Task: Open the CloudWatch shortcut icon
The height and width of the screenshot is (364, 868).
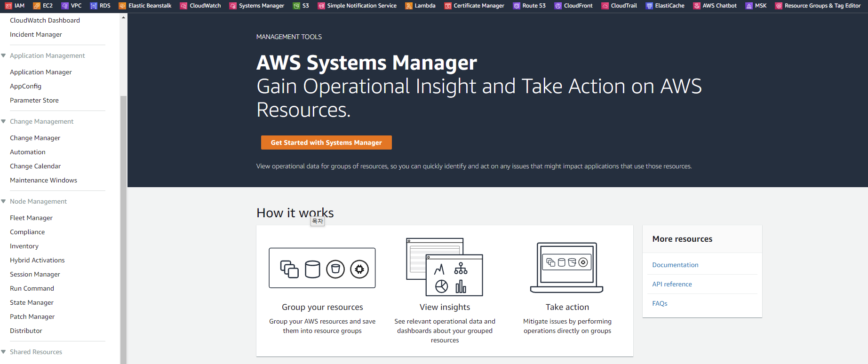Action: pos(183,6)
